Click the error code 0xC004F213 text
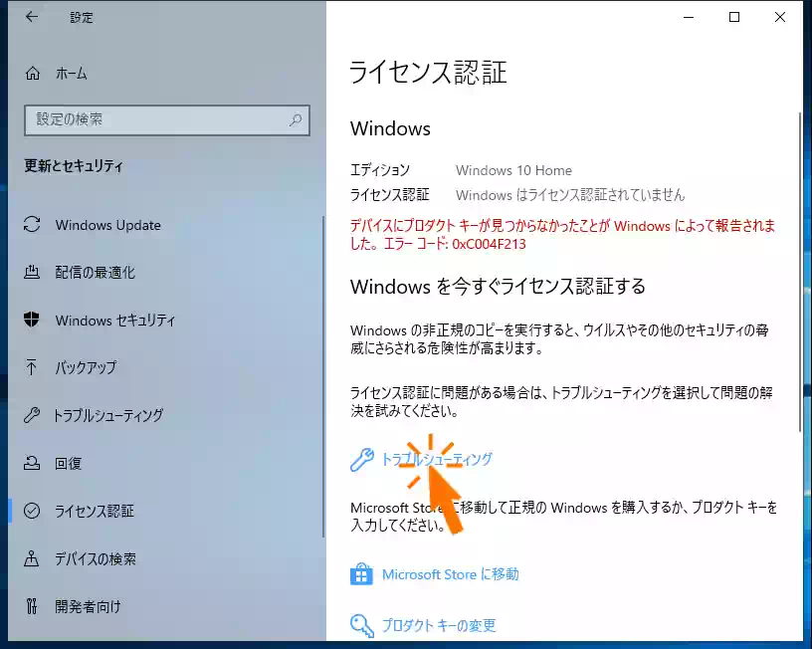Viewport: 812px width, 649px height. point(489,244)
